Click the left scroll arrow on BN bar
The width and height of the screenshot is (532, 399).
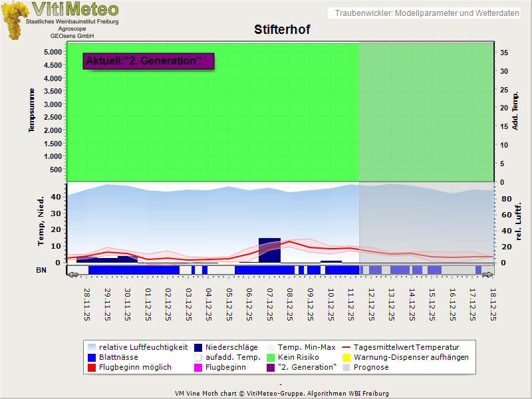tap(72, 273)
